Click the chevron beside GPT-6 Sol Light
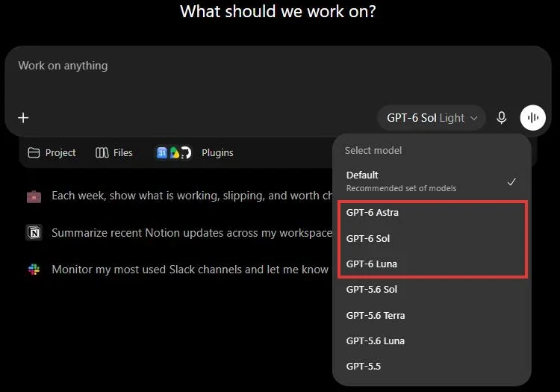Image resolution: width=560 pixels, height=392 pixels. pyautogui.click(x=474, y=118)
